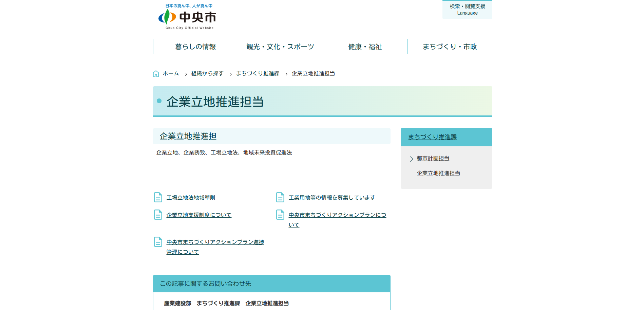Go to ホーム breadcrumb link
This screenshot has width=644, height=310.
coord(171,73)
